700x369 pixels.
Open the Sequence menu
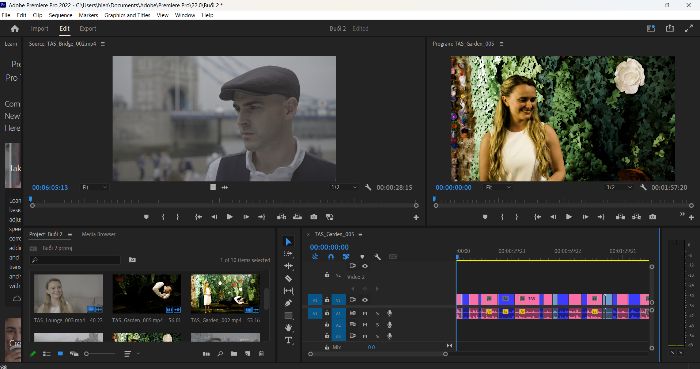pyautogui.click(x=60, y=15)
